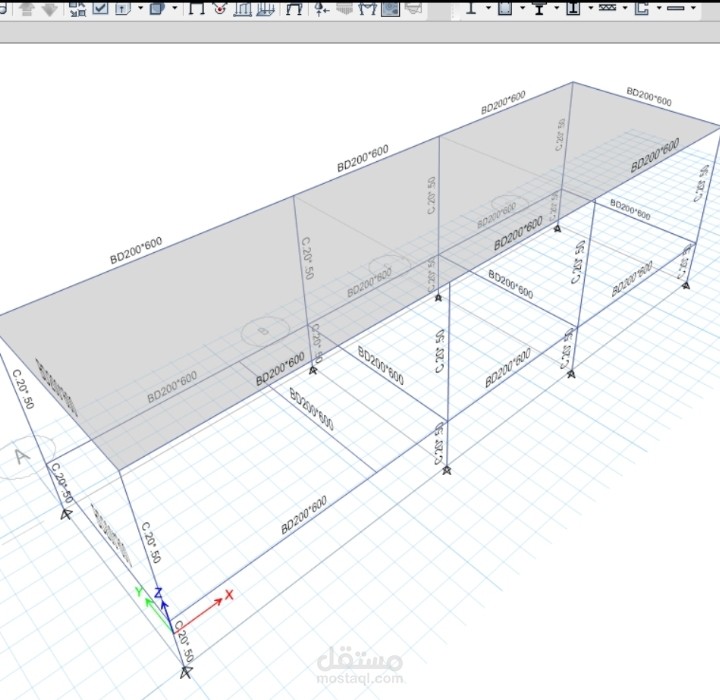Expand dropdown next to 3D box icon
720x700 pixels.
(174, 8)
